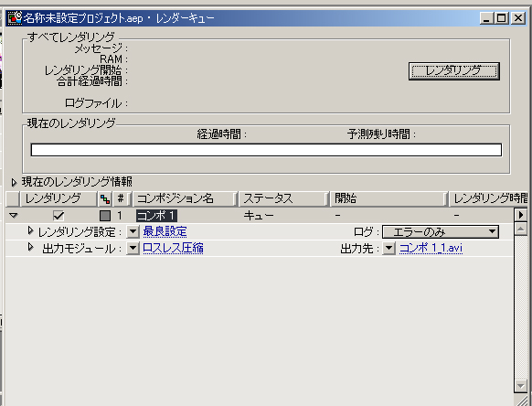This screenshot has height=406, width=532.
Task: Click the scrollbar up arrow
Action: point(520,229)
